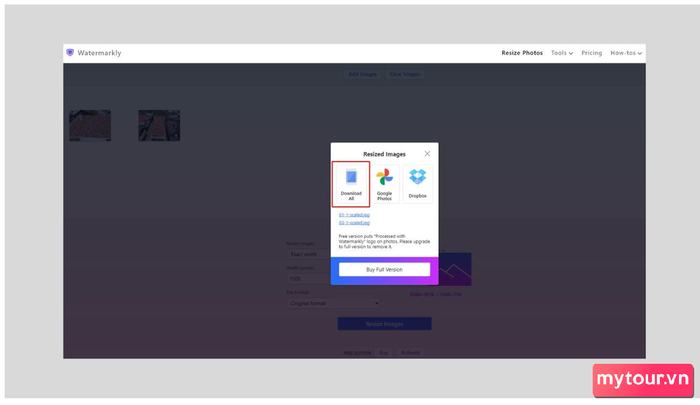The height and width of the screenshot is (405, 700).
Task: Expand the Tools menu
Action: tap(562, 53)
